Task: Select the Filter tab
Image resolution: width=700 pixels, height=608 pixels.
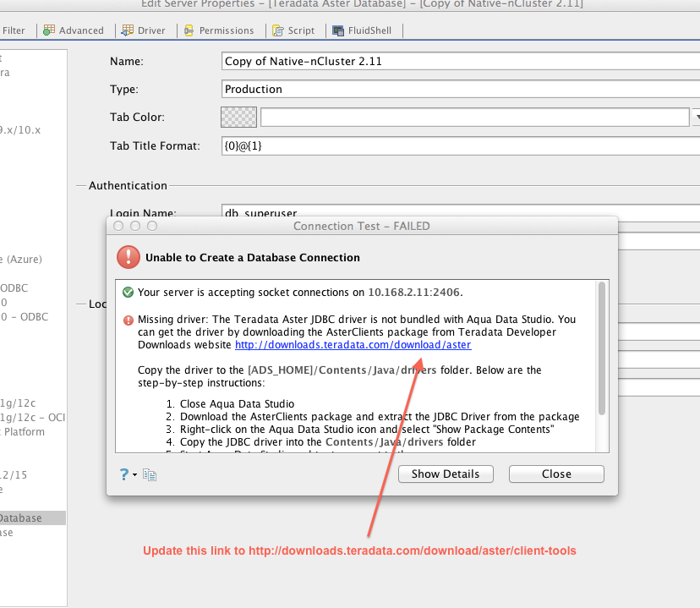Action: click(14, 30)
